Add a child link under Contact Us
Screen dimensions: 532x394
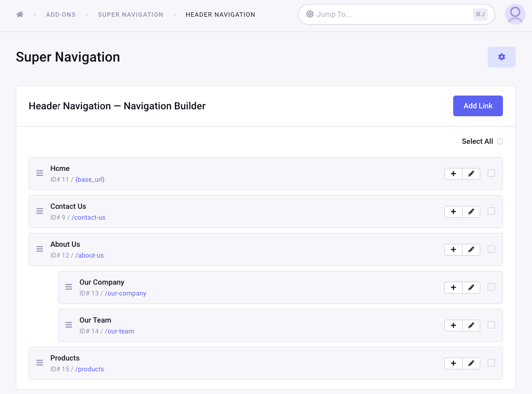453,212
